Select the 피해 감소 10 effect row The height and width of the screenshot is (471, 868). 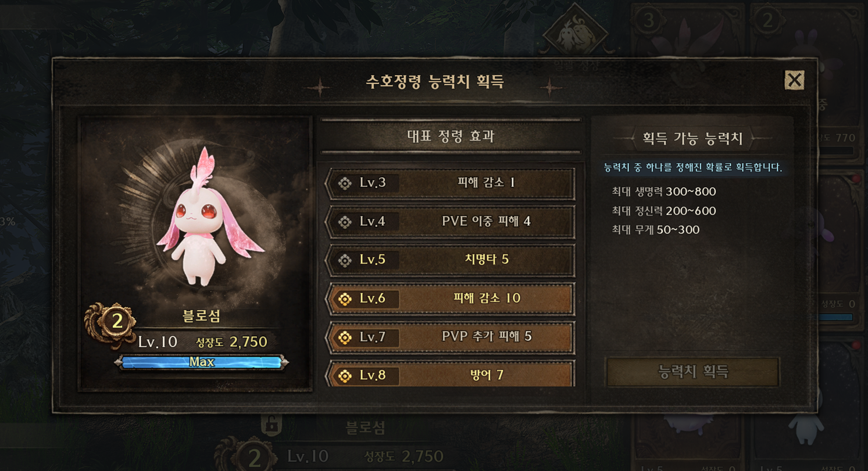point(451,299)
